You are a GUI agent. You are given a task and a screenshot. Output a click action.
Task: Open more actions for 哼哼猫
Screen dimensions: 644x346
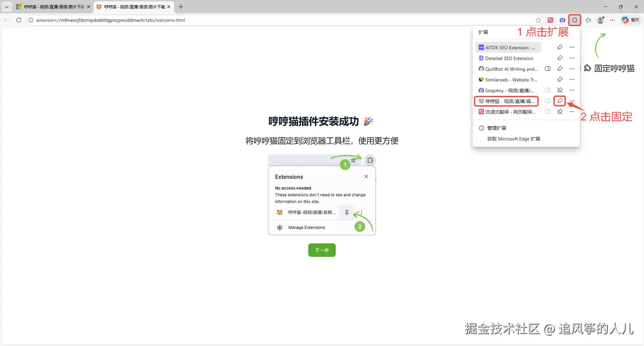pyautogui.click(x=572, y=101)
